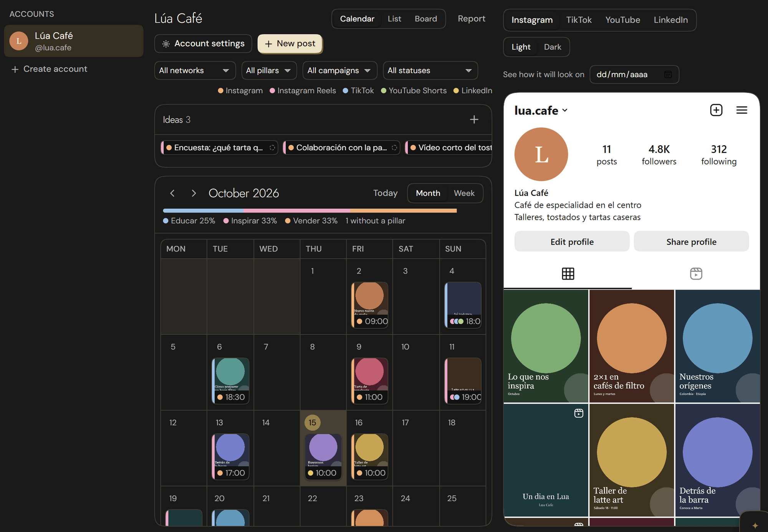Open the All campaigns dropdown
This screenshot has width=768, height=532.
[x=339, y=71]
